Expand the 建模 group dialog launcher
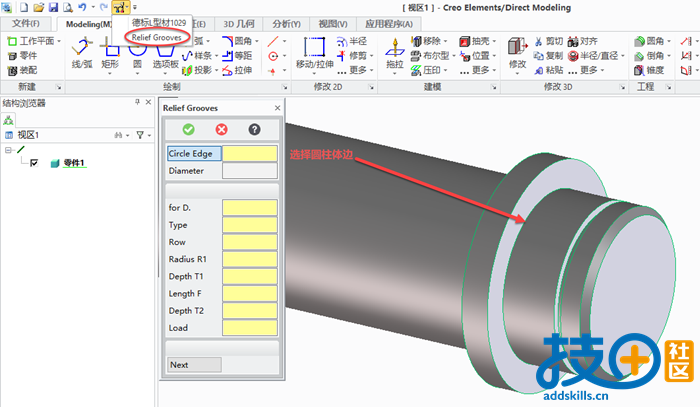This screenshot has height=407, width=700. tap(494, 87)
